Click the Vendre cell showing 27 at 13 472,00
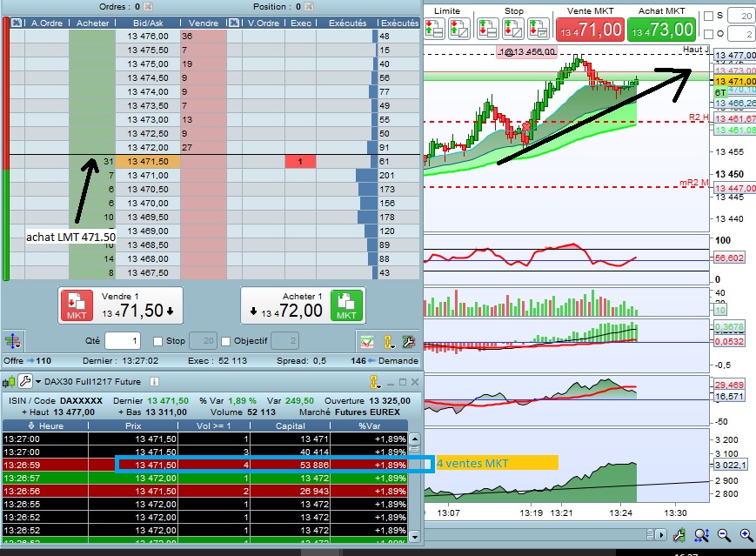 coord(203,148)
